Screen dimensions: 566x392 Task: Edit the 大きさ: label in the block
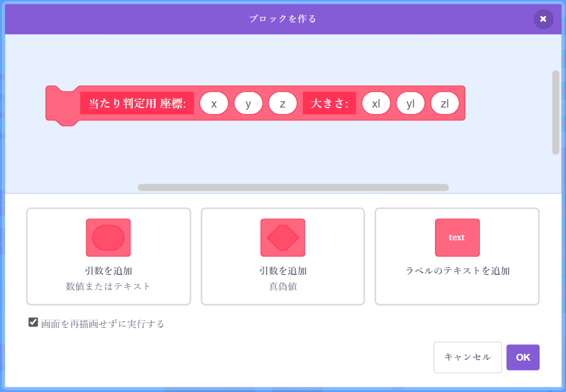point(329,104)
